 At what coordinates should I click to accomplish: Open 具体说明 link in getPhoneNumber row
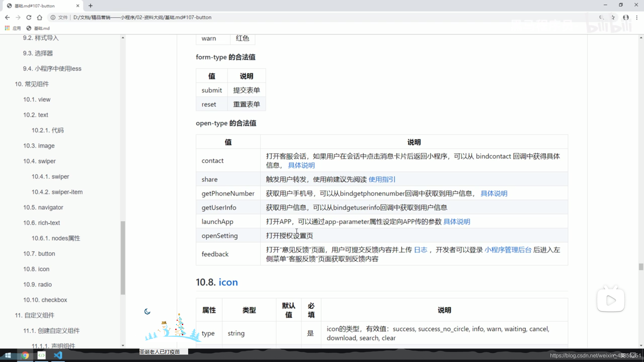click(x=494, y=193)
